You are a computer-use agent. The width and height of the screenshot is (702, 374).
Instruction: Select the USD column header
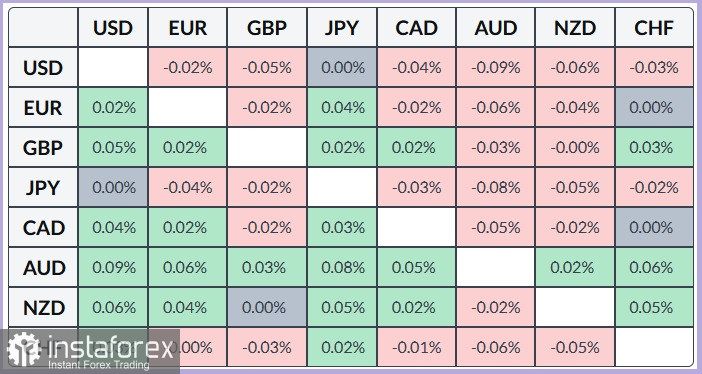[113, 28]
